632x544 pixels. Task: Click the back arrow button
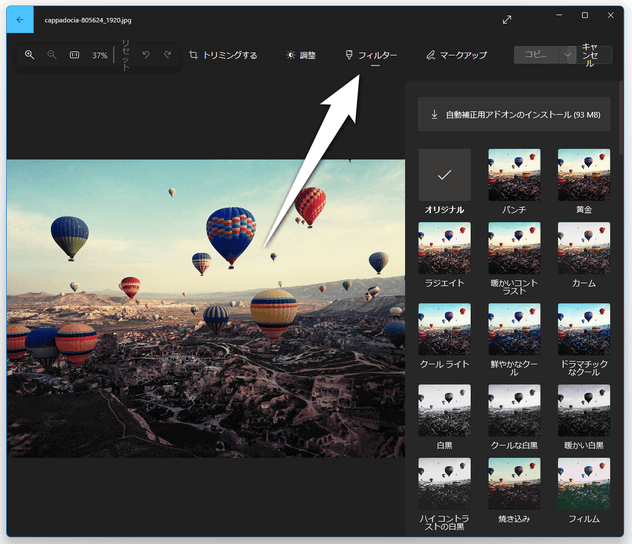(x=20, y=20)
